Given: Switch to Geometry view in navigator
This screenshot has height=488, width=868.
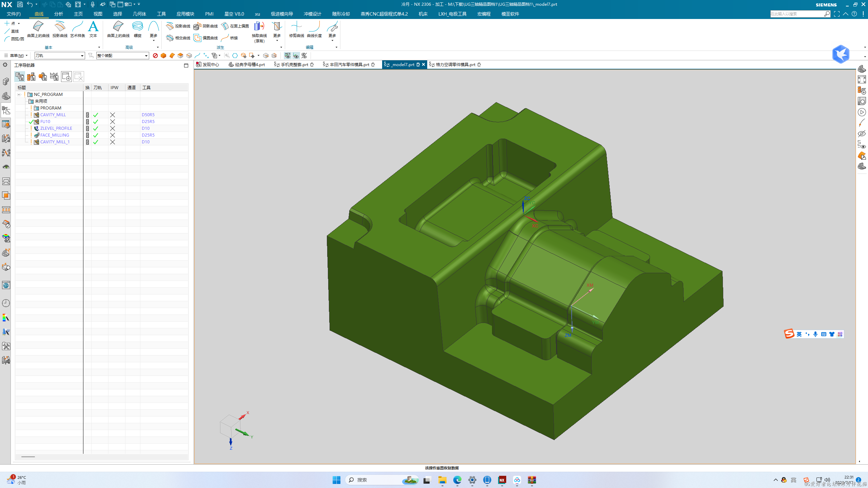Looking at the screenshot, I should coord(43,77).
